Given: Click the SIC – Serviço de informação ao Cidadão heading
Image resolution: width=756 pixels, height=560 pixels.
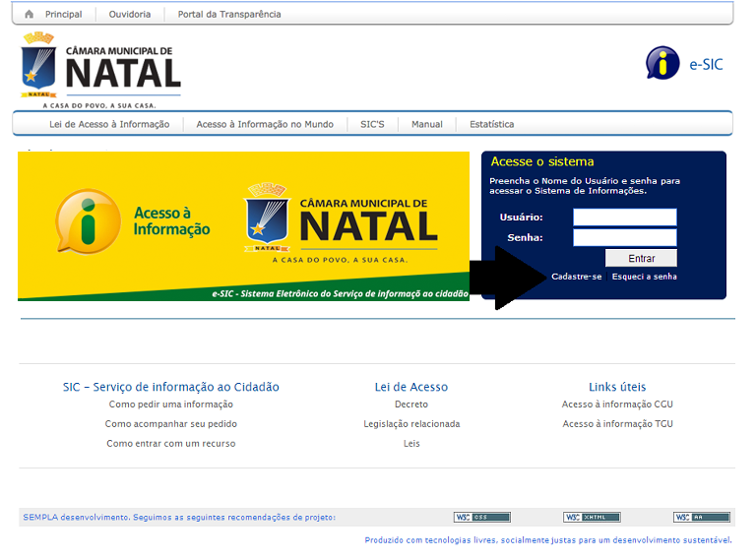Looking at the screenshot, I should click(171, 387).
